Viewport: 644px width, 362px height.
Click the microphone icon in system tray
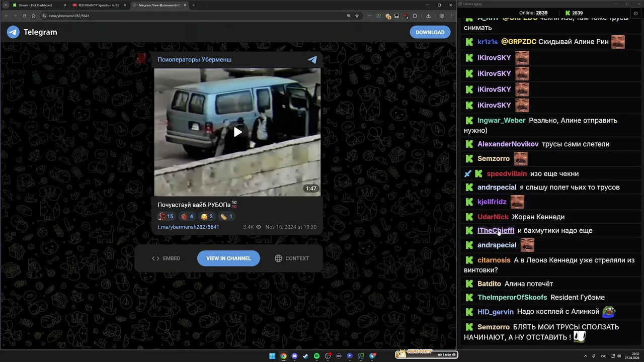coord(594,356)
